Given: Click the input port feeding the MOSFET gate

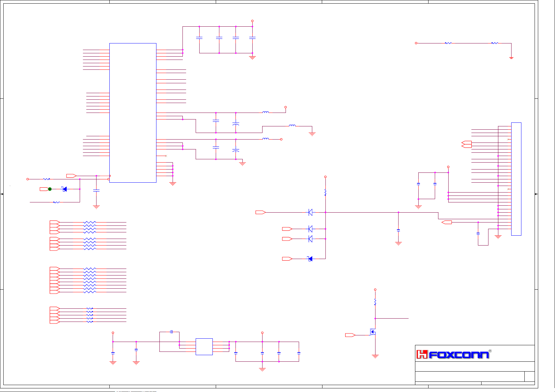Looking at the screenshot, I should [x=350, y=335].
